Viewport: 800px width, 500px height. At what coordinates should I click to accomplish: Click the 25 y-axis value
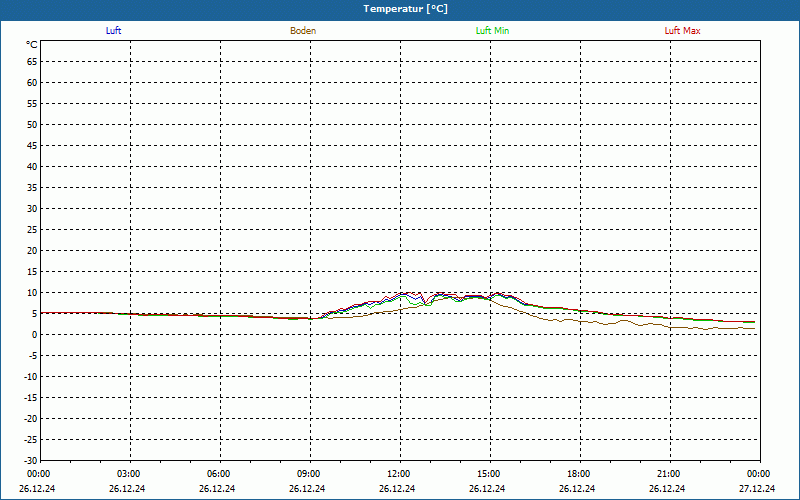click(32, 230)
